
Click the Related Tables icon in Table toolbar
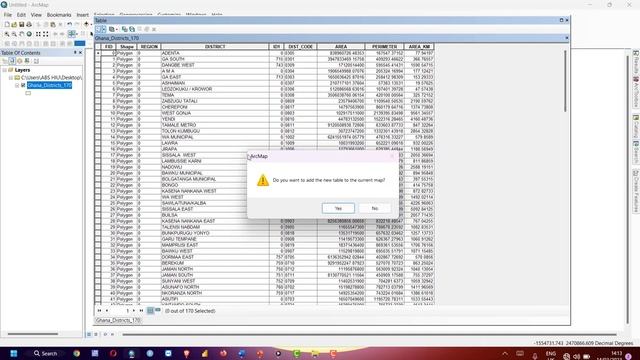pyautogui.click(x=112, y=29)
